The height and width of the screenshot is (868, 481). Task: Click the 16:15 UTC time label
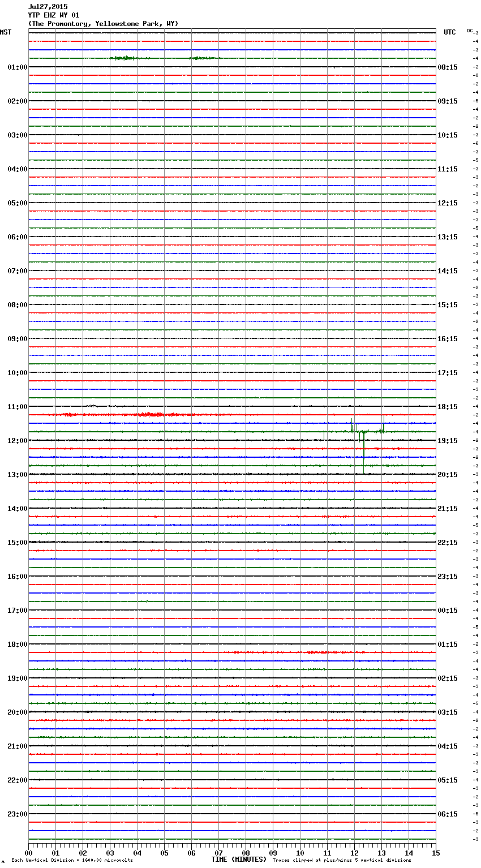448,339
